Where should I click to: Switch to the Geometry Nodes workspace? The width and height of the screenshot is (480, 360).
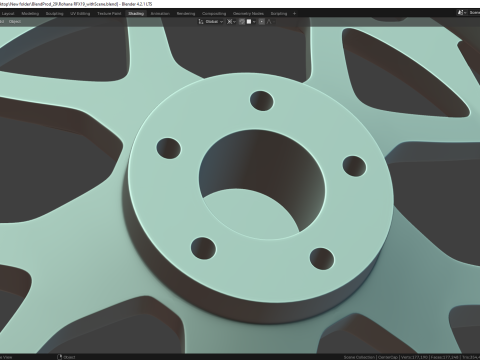(248, 14)
